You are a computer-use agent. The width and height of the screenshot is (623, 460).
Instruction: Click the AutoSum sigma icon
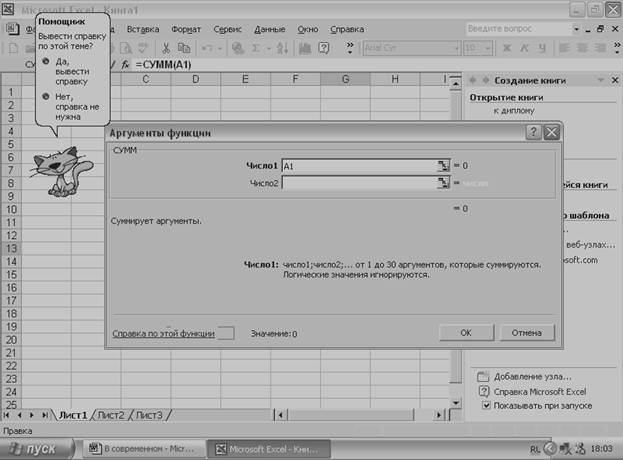pos(256,48)
